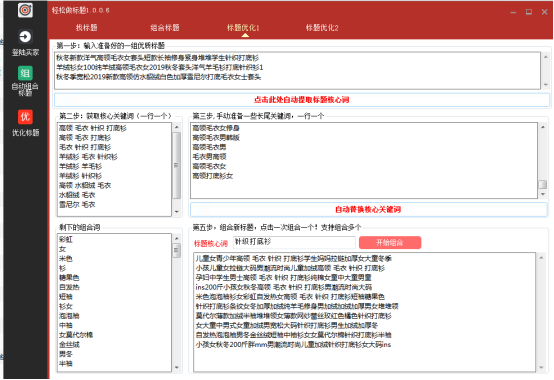This screenshot has height=380, width=554.
Task: Select 糖果色 in remaining words list
Action: (69, 278)
